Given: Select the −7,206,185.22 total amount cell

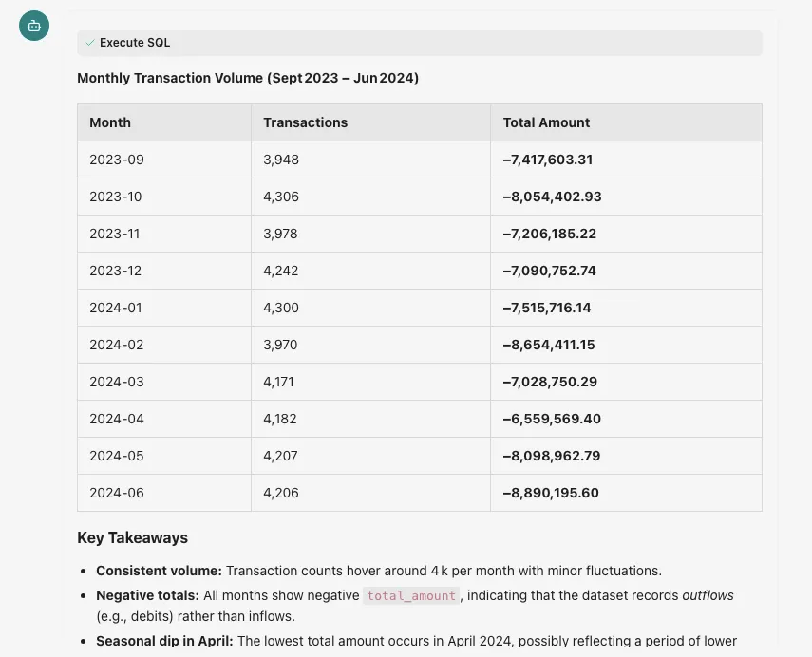Looking at the screenshot, I should pos(550,234).
